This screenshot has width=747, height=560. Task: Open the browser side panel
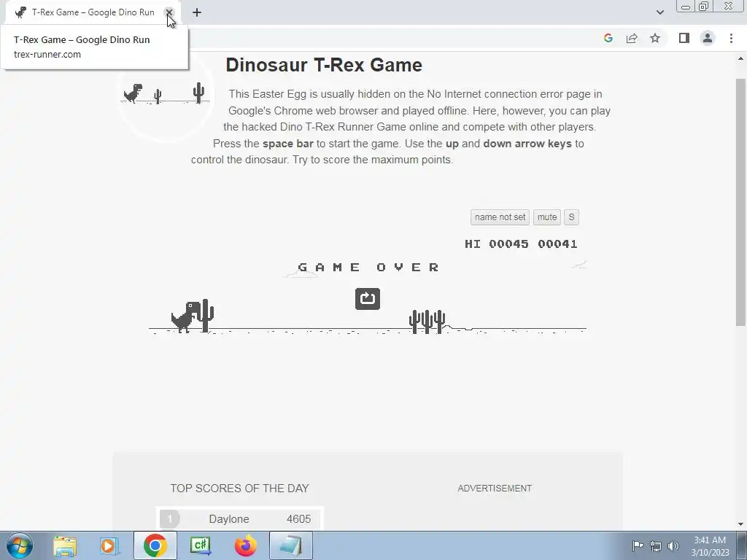click(x=684, y=38)
